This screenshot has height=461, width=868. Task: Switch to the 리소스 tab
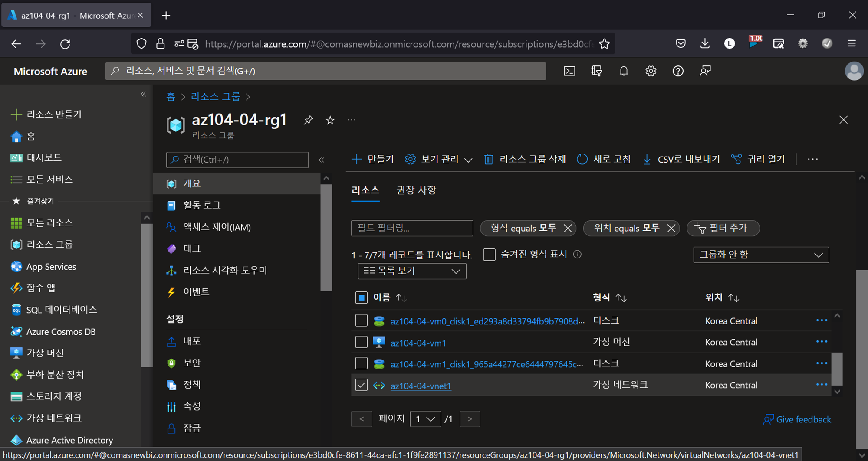[365, 190]
